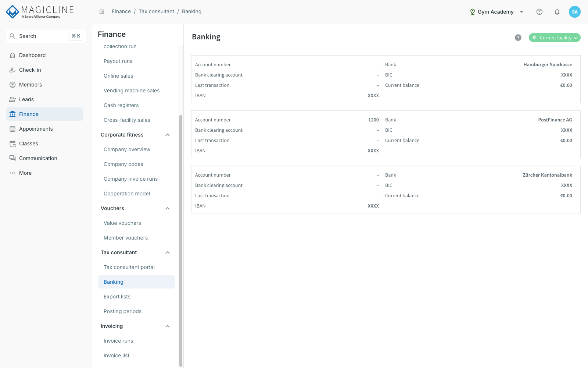Image resolution: width=588 pixels, height=368 pixels.
Task: Click the Classes icon
Action: click(12, 144)
